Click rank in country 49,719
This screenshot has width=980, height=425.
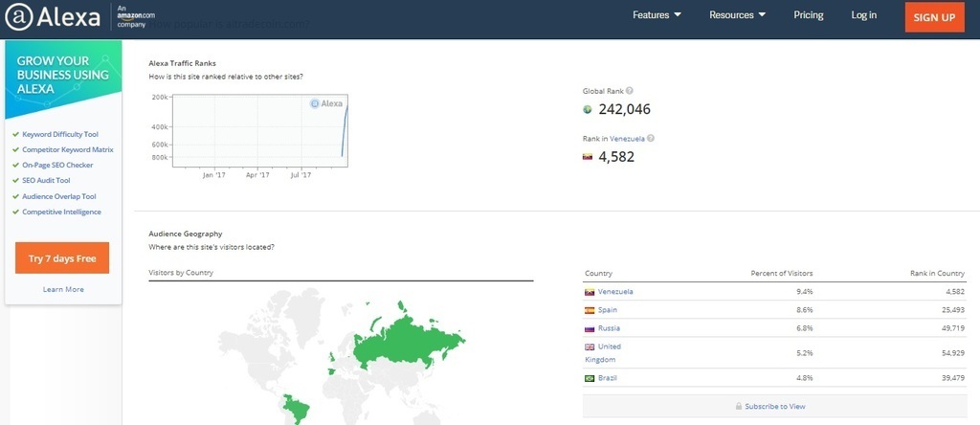click(953, 328)
